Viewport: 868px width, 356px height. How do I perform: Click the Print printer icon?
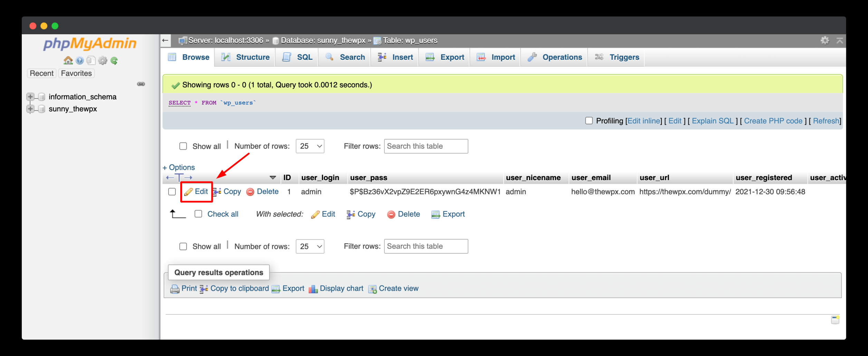pos(175,289)
